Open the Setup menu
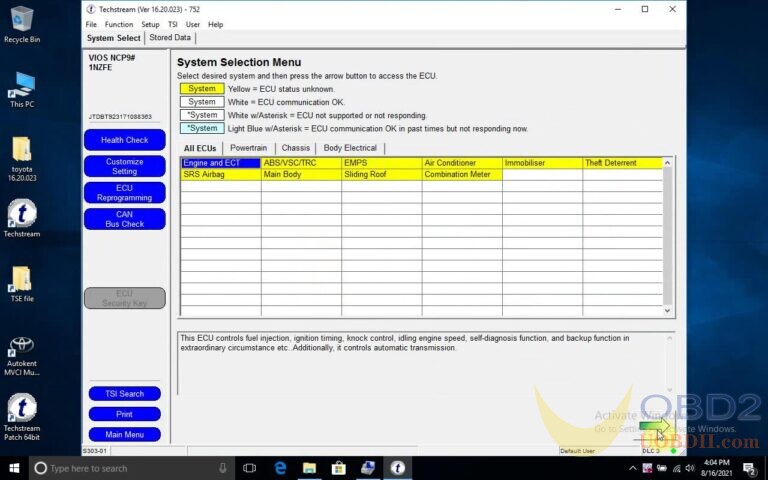Screen dimensions: 768x480 [150, 24]
